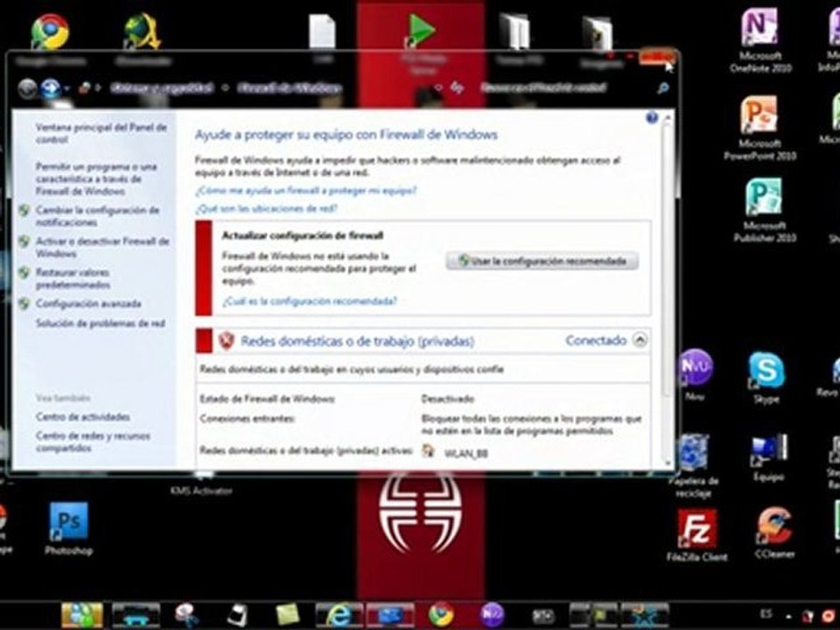This screenshot has width=840, height=630.
Task: Open the Photoshop desktop icon
Action: (68, 528)
